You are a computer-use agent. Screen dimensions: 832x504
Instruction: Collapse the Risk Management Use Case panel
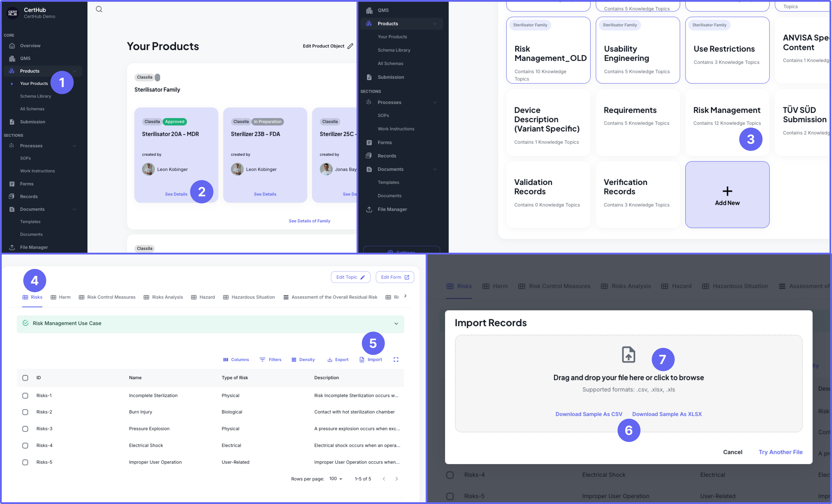[x=396, y=324]
